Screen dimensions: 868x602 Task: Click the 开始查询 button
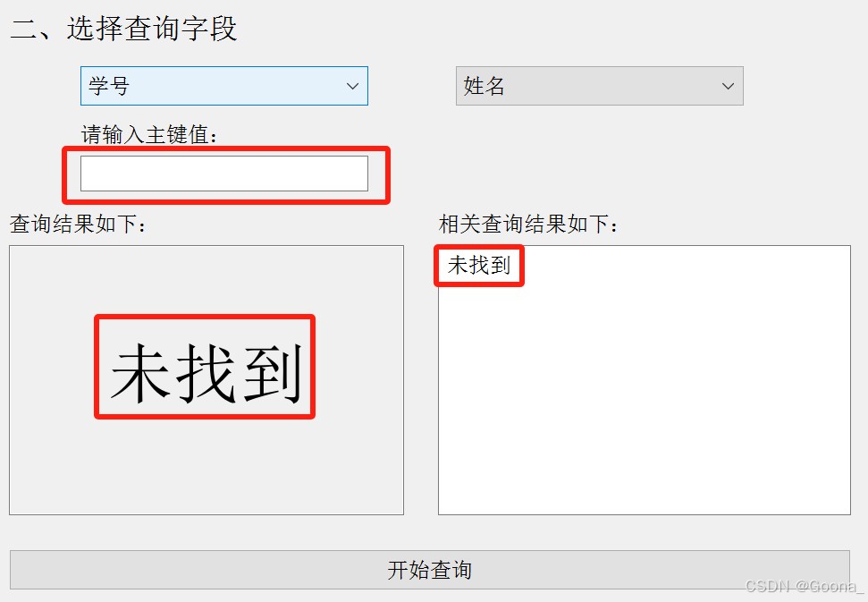(x=430, y=570)
